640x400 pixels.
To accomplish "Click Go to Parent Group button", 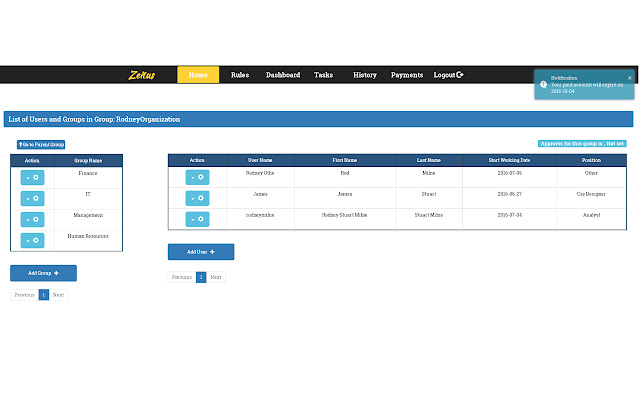I will (x=41, y=144).
